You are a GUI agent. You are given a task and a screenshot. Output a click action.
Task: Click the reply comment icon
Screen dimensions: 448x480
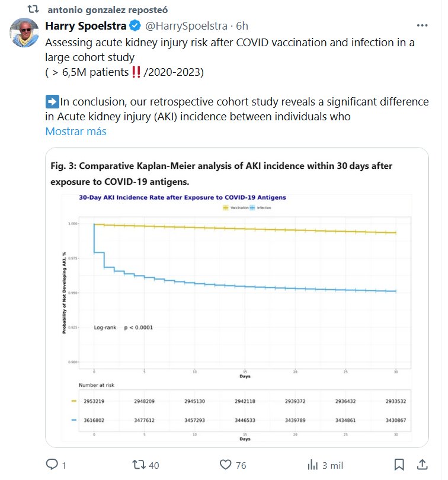click(x=52, y=465)
